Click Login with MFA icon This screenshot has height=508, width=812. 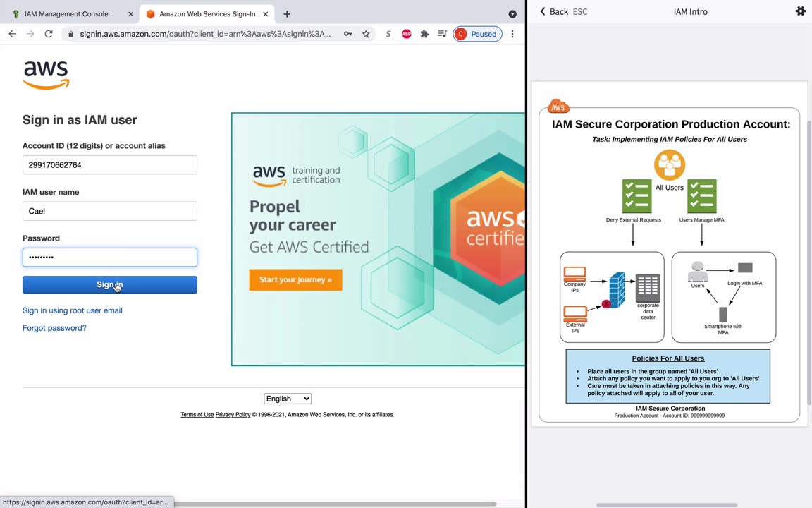tap(745, 268)
